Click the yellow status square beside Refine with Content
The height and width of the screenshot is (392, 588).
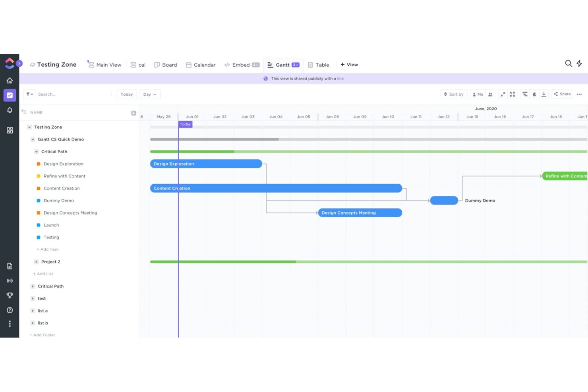tap(39, 176)
